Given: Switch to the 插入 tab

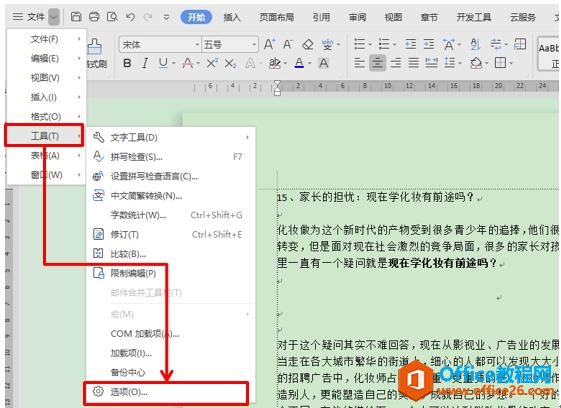Looking at the screenshot, I should pos(232,17).
